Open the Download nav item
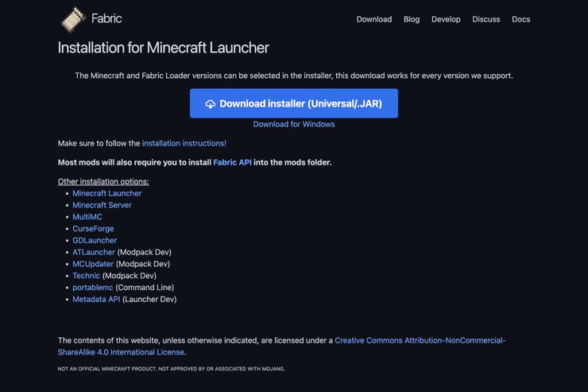The image size is (588, 392). pos(374,19)
